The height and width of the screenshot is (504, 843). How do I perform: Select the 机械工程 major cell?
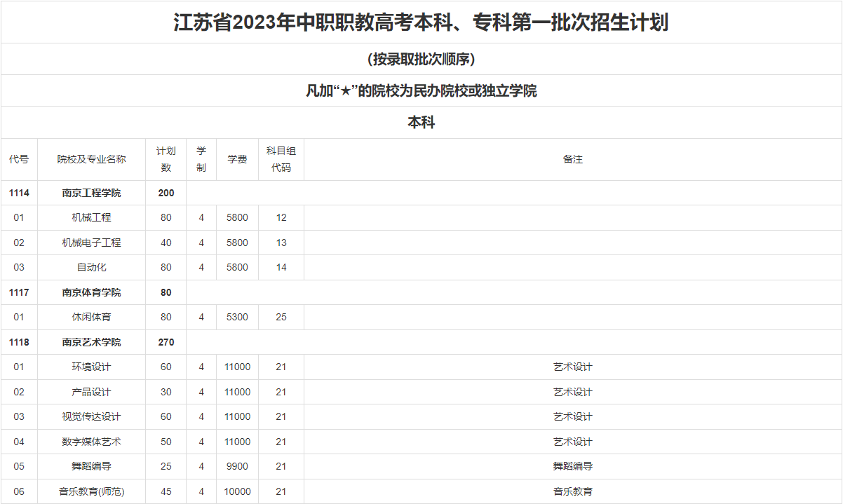(x=91, y=217)
